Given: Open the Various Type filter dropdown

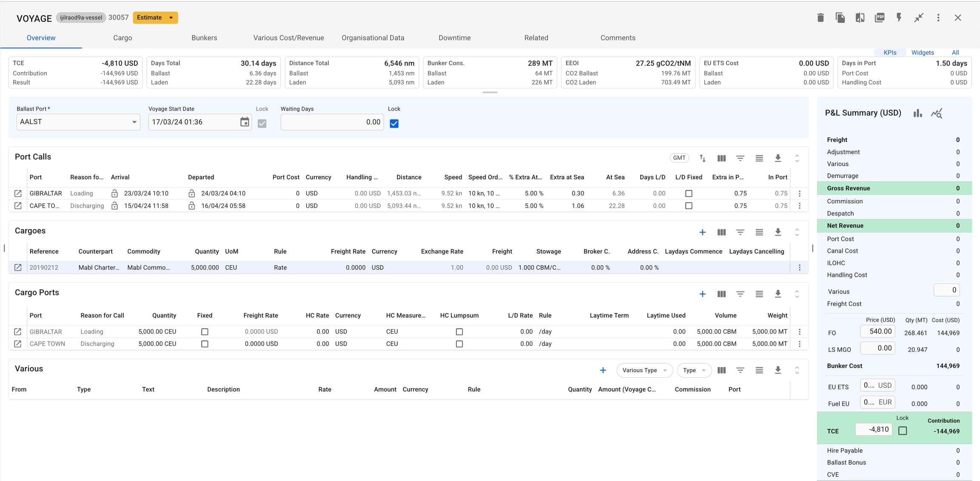Looking at the screenshot, I should (644, 371).
